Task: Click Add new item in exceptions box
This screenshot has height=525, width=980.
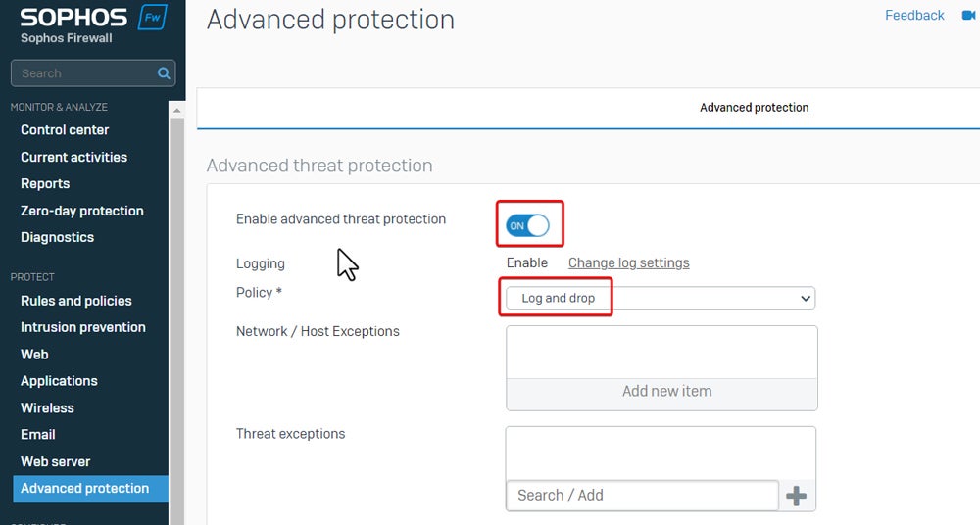Action: tap(666, 392)
